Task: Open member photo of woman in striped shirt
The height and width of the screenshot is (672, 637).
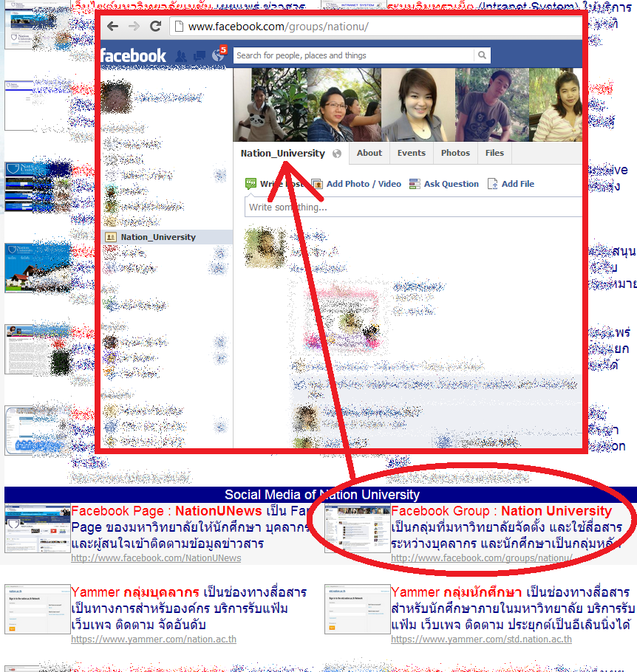Action: 556,105
